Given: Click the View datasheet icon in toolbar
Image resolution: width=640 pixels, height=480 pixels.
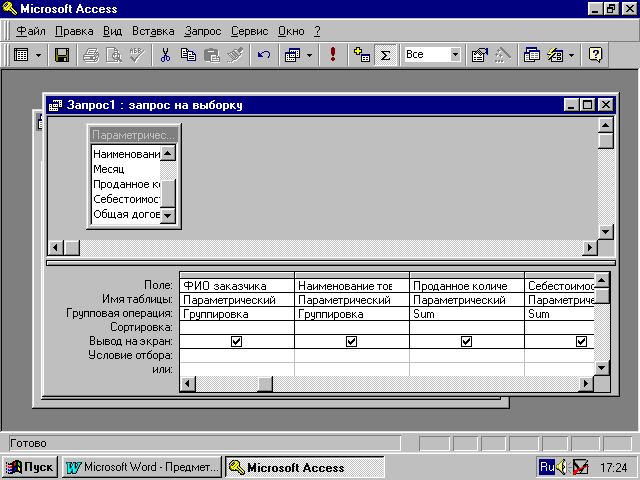Looking at the screenshot, I should (21, 55).
